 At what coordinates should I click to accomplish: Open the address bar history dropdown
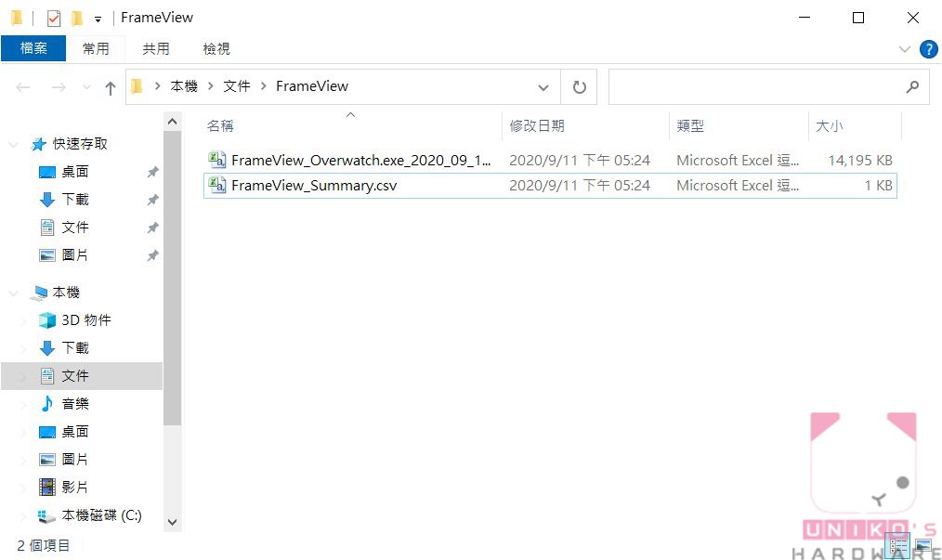(543, 87)
